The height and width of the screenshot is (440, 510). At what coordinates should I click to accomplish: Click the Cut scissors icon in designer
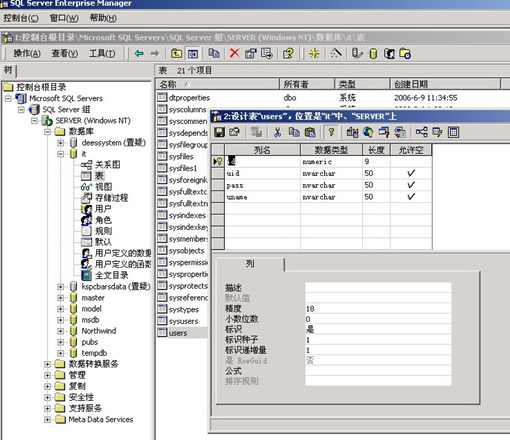[x=277, y=132]
